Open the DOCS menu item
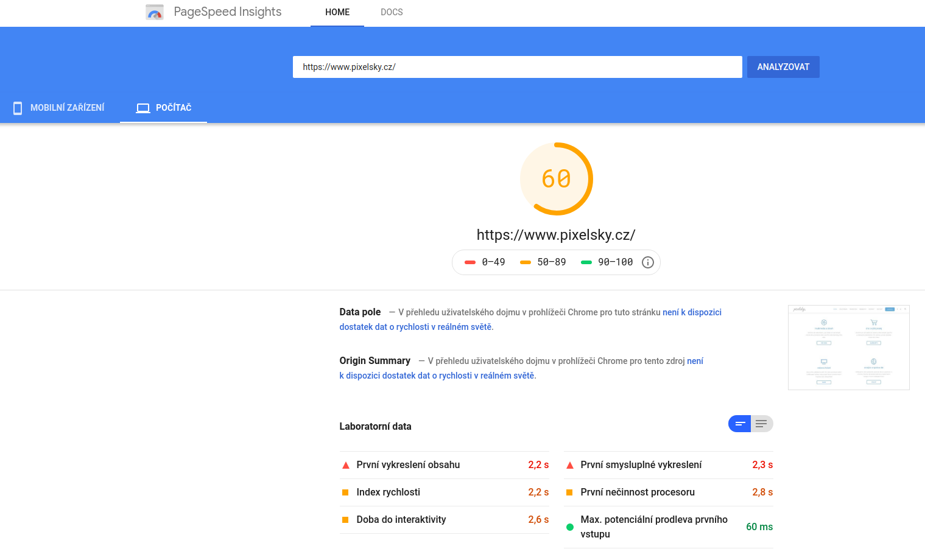The width and height of the screenshot is (925, 560). click(392, 12)
